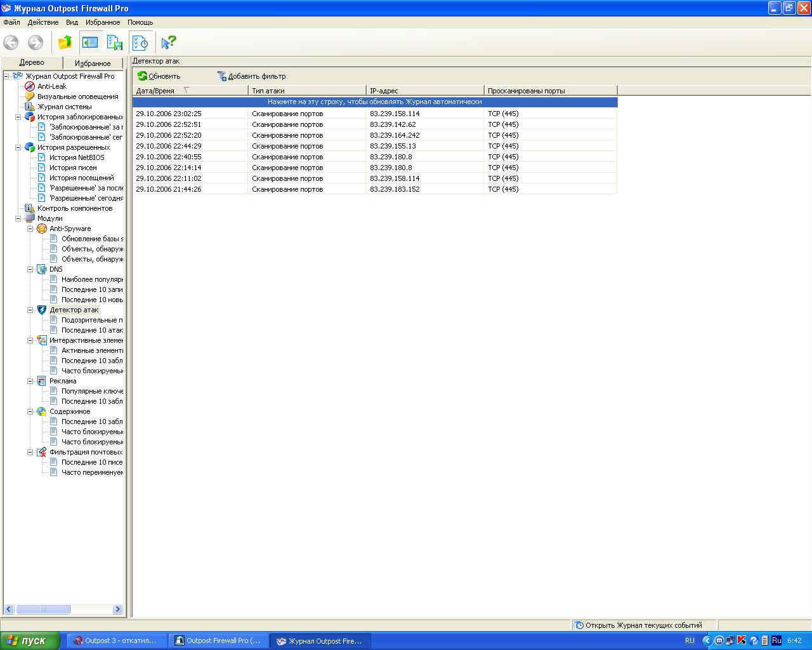
Task: Select Контроль компонентов tree node
Action: click(74, 208)
